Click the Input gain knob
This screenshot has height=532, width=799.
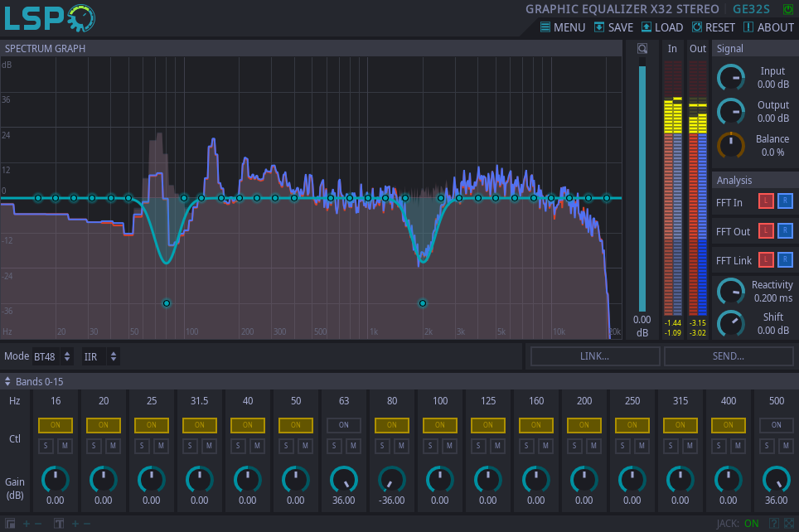click(731, 78)
